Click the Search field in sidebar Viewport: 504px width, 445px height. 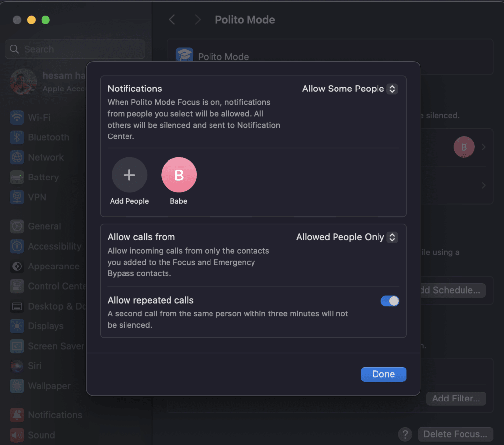click(x=75, y=49)
